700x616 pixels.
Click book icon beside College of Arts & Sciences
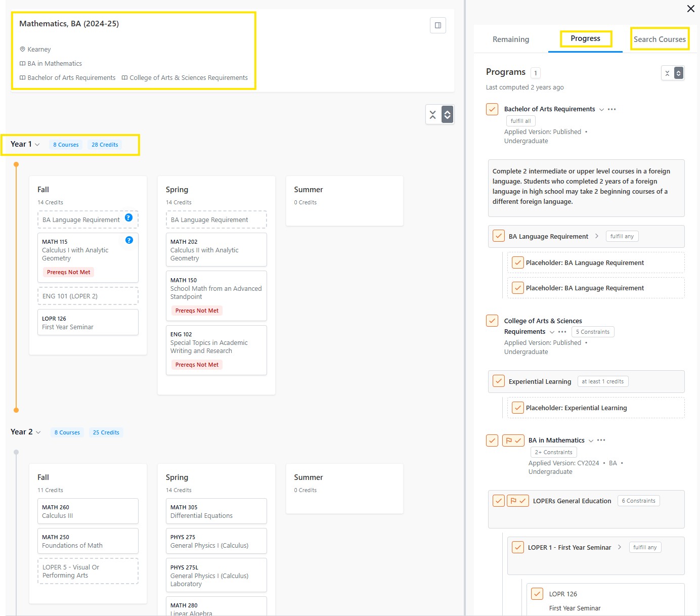click(x=124, y=77)
